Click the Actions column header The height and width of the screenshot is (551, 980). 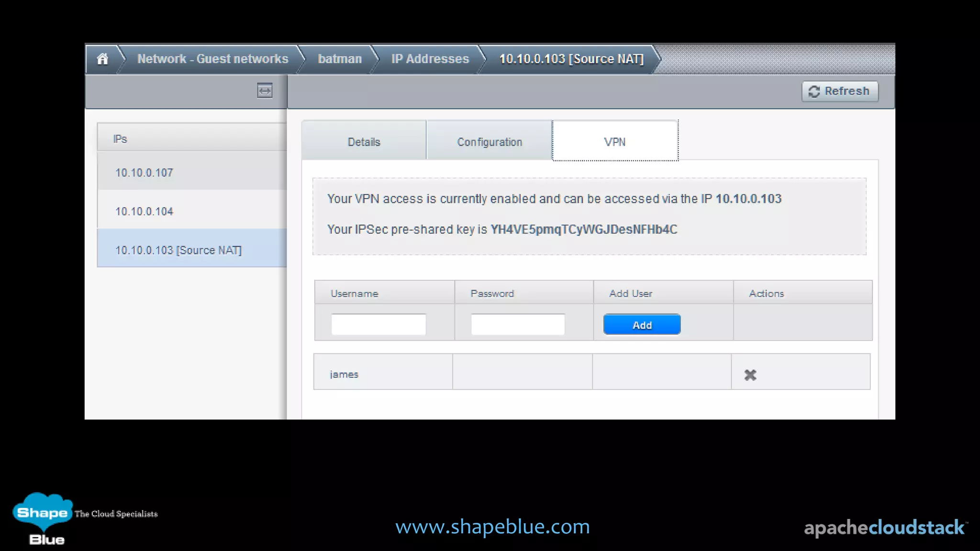(803, 293)
